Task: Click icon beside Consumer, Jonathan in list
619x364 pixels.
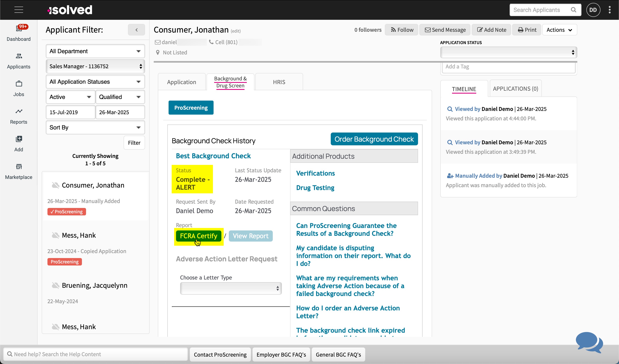Action: pos(56,185)
